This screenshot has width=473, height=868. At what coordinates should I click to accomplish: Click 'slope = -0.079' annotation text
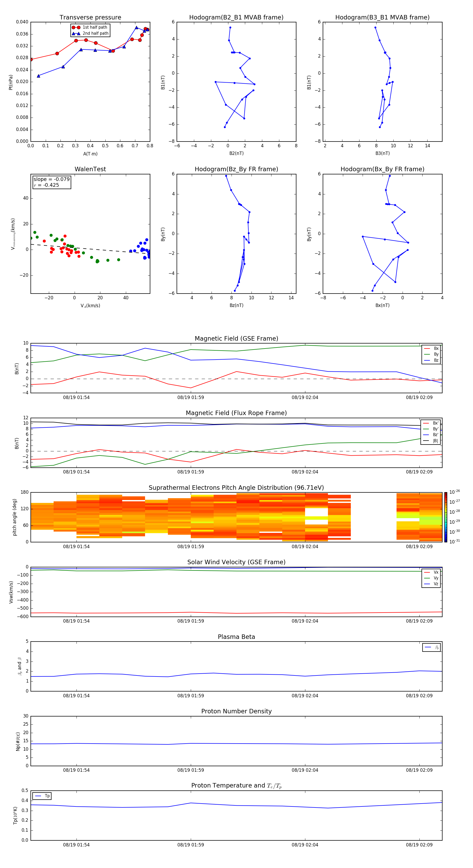[x=52, y=179]
